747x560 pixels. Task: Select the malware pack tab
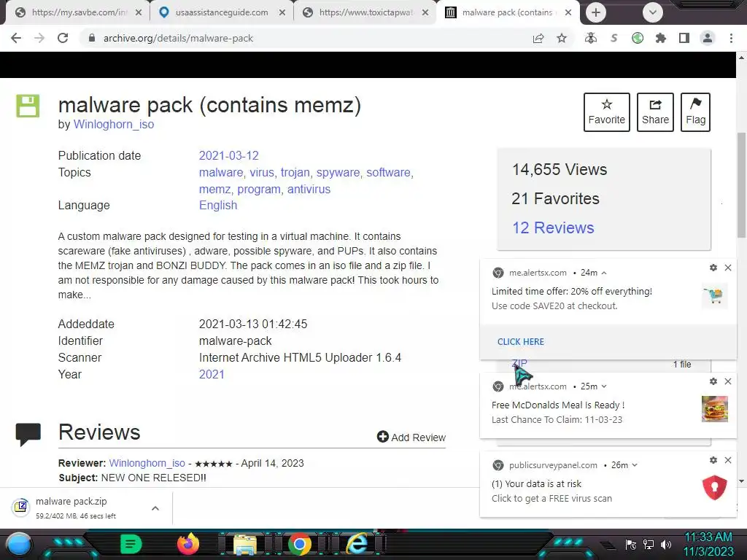click(x=508, y=12)
